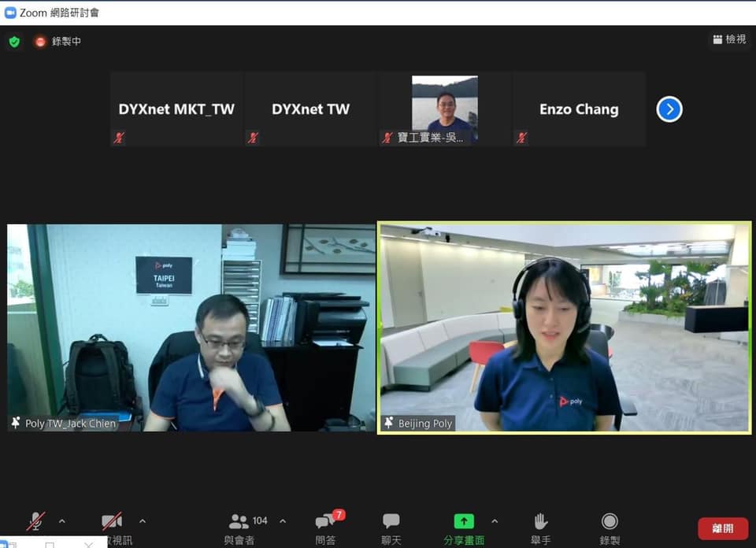Click the Zoom logo in title bar
This screenshot has height=548, width=756.
click(10, 13)
